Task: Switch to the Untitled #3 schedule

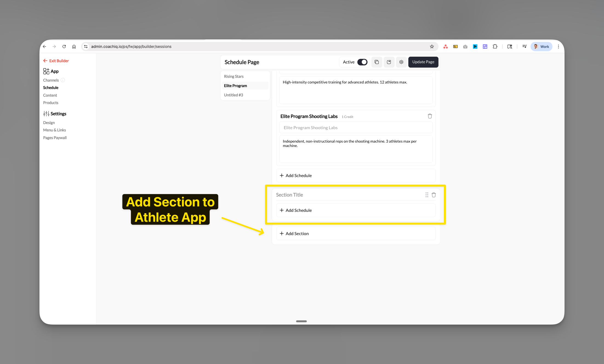Action: pos(233,95)
